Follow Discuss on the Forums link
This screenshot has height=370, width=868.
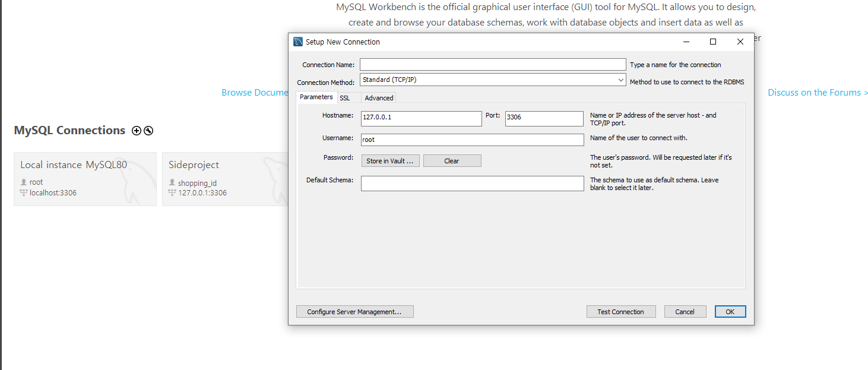[x=818, y=93]
